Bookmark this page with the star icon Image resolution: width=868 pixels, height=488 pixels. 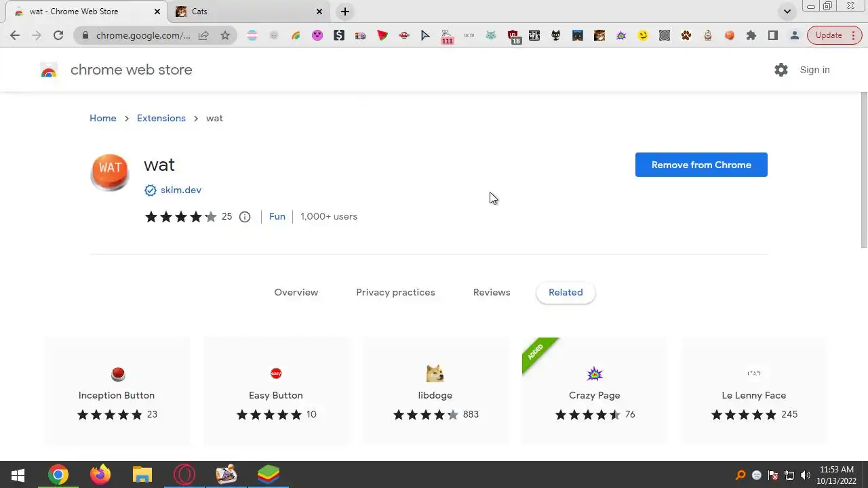point(225,35)
